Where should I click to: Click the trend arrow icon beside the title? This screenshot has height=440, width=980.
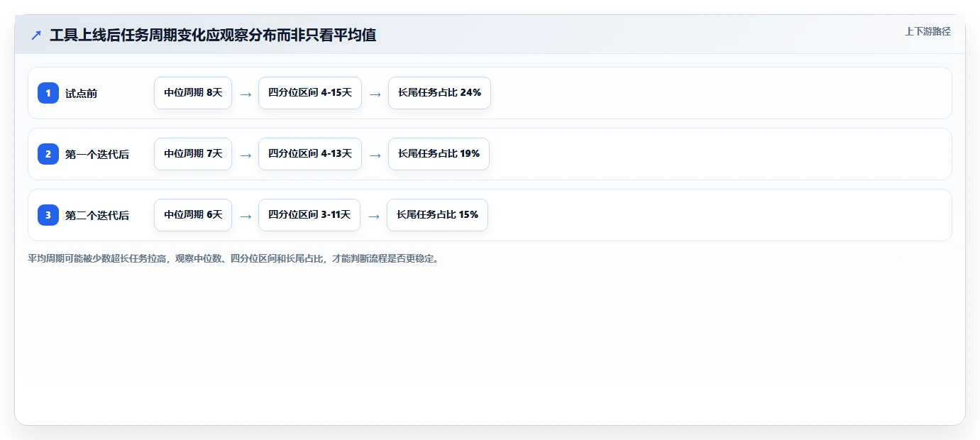36,35
